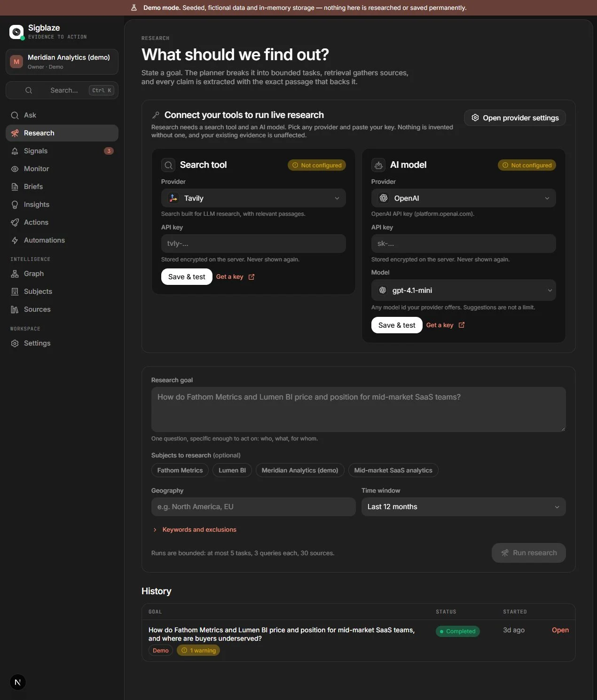The height and width of the screenshot is (700, 597).
Task: Open Automations in the sidebar
Action: 62,240
